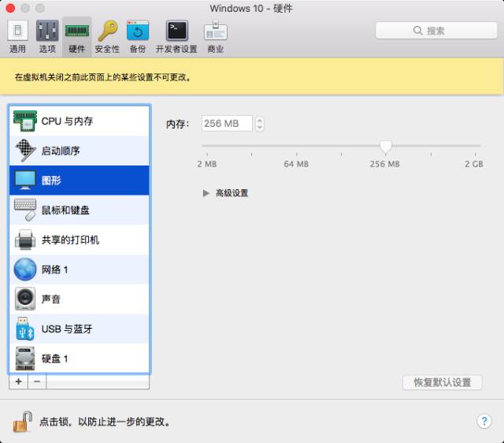Click the 共享的打印机 printer icon
This screenshot has height=443, width=504.
(x=25, y=240)
